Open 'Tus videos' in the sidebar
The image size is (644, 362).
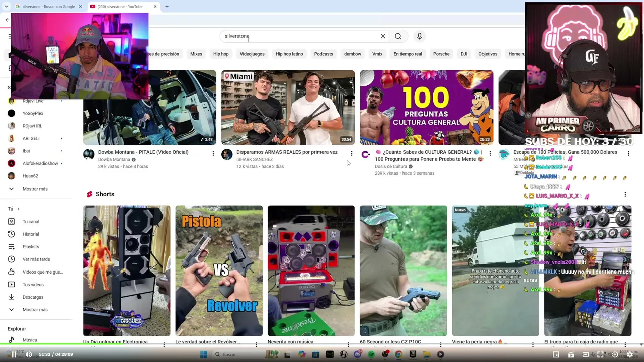tap(33, 285)
